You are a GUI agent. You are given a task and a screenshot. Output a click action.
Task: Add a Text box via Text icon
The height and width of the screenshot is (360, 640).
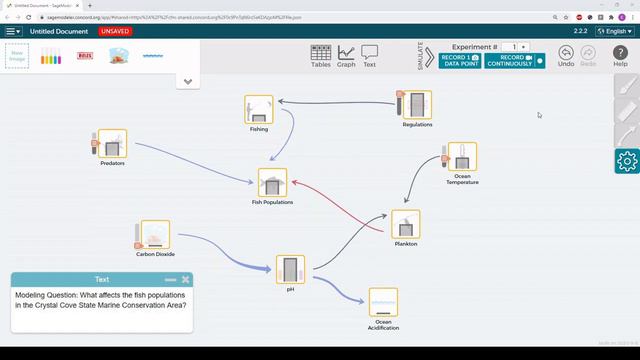click(369, 56)
